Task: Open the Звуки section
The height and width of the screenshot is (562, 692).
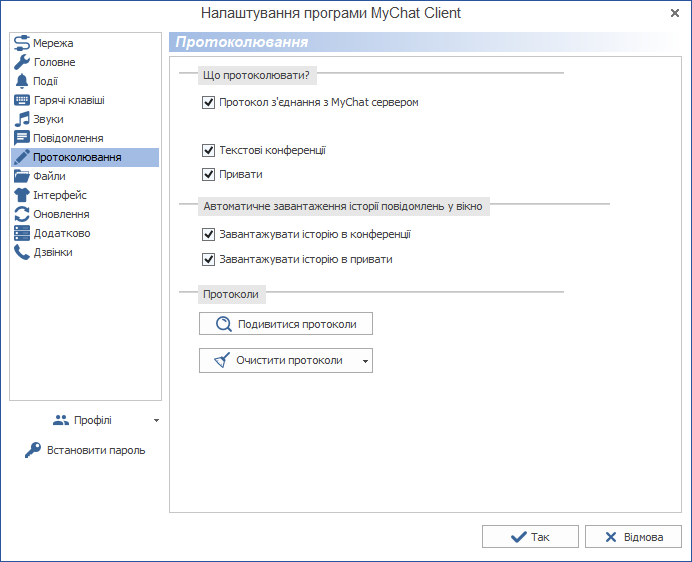Action: [85, 119]
